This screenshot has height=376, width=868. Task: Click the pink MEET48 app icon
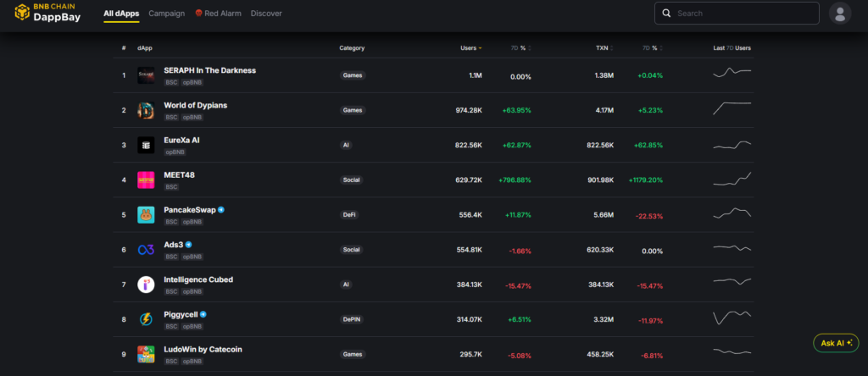point(146,180)
